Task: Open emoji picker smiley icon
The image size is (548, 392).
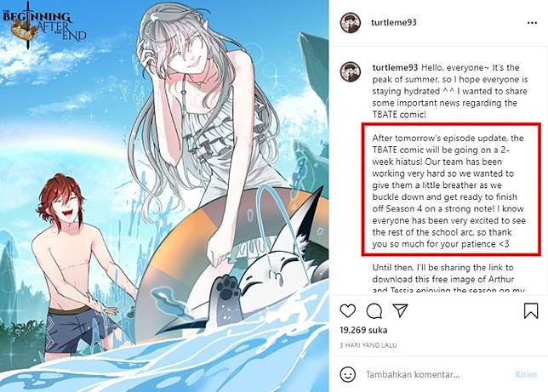Action: 348,374
